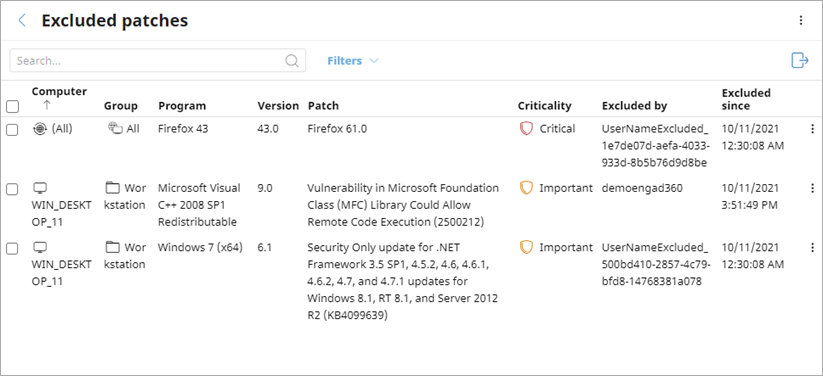Click Workstation group in Windows 7 row
The height and width of the screenshot is (376, 823).
tap(125, 256)
